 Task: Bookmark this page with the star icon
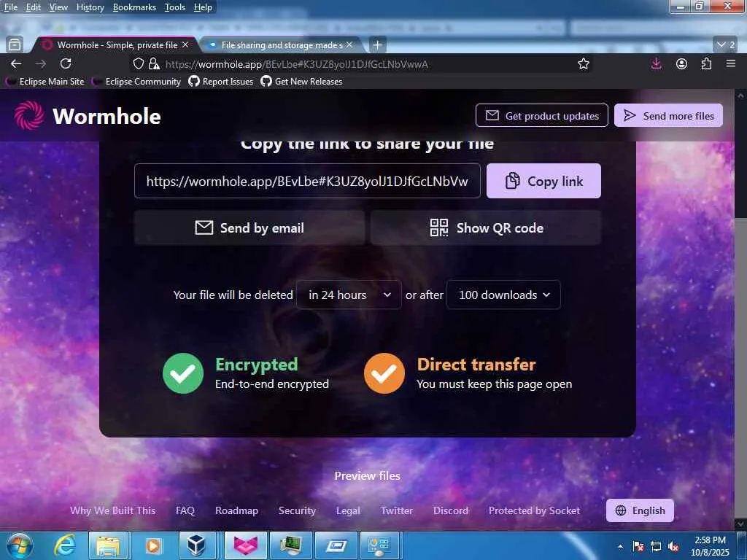point(584,64)
